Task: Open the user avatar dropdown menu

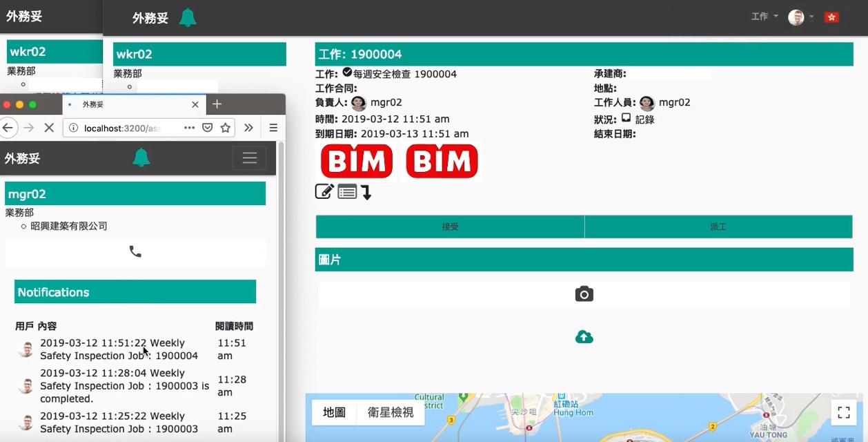Action: (x=800, y=17)
